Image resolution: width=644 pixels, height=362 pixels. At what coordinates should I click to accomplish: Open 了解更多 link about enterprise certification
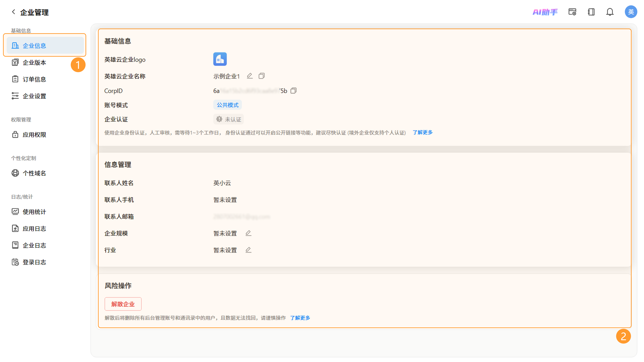(x=422, y=132)
